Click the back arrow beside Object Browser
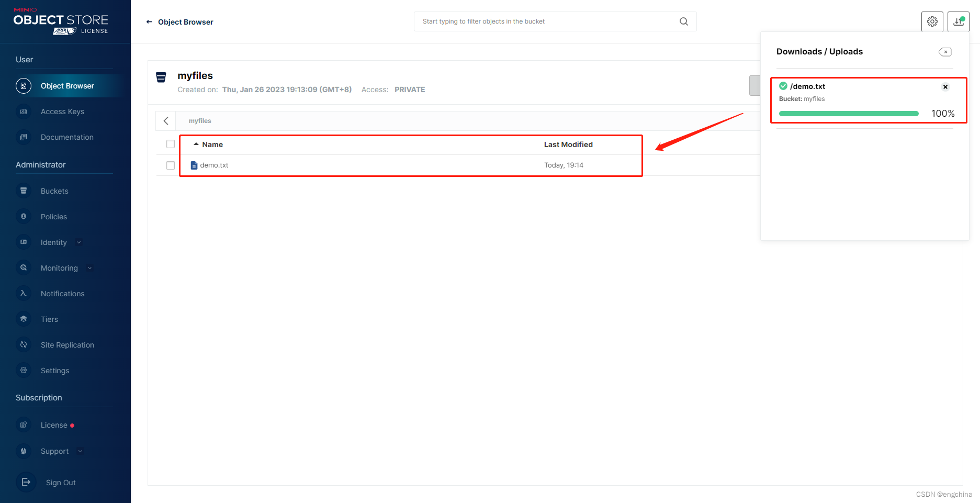Image resolution: width=980 pixels, height=503 pixels. 149,22
